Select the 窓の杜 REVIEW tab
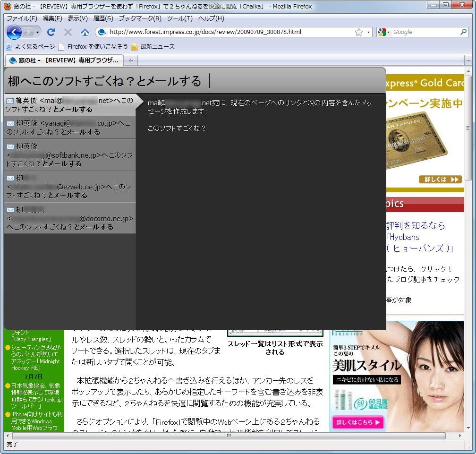Image resolution: width=476 pixels, height=454 pixels. tap(64, 60)
